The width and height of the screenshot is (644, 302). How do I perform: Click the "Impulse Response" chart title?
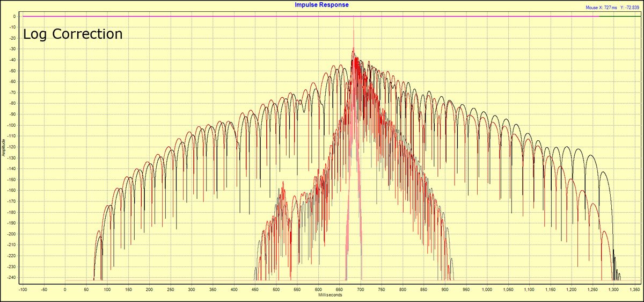click(x=321, y=4)
